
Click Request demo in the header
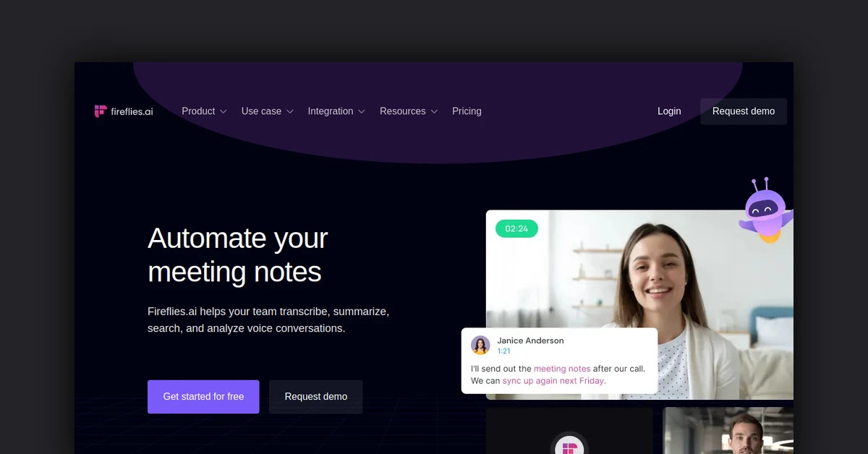(744, 111)
